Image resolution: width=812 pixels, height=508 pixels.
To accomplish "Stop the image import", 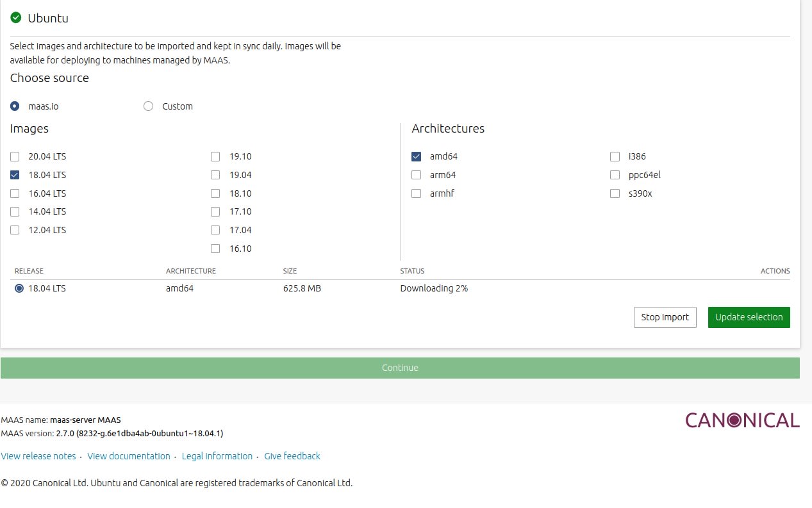I will [x=665, y=317].
